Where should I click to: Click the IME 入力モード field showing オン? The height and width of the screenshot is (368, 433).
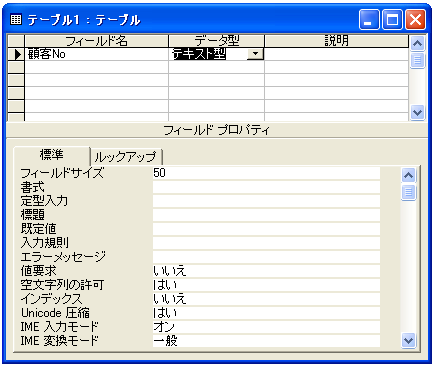click(266, 327)
